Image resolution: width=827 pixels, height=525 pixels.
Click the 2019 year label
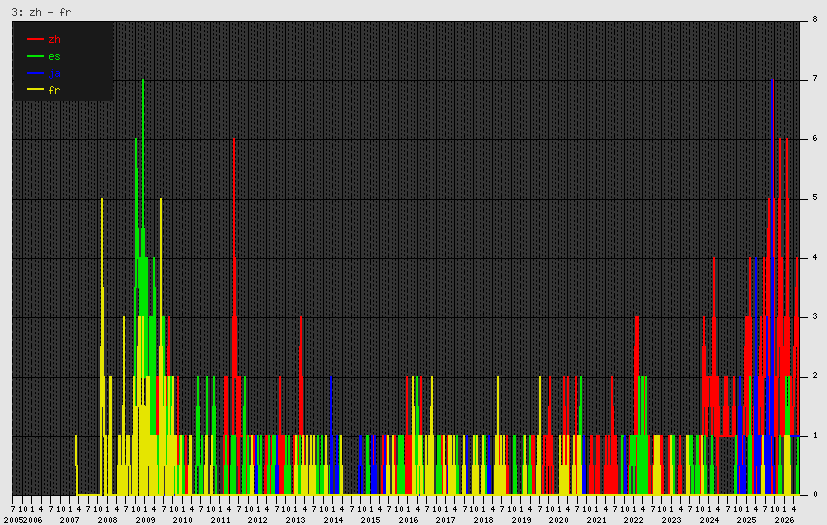point(521,520)
